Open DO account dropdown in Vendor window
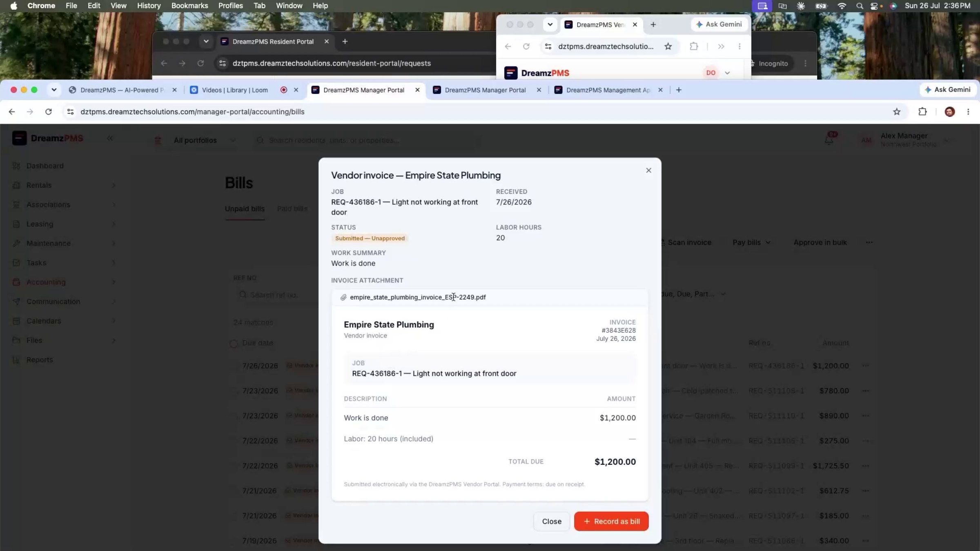Image resolution: width=980 pixels, height=551 pixels. point(718,73)
